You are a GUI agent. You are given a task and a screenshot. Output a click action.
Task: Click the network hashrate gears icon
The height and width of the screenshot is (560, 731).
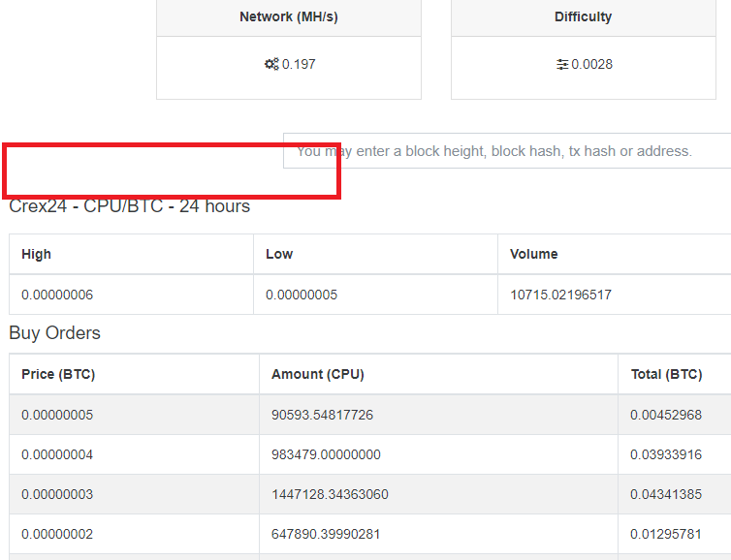click(271, 64)
